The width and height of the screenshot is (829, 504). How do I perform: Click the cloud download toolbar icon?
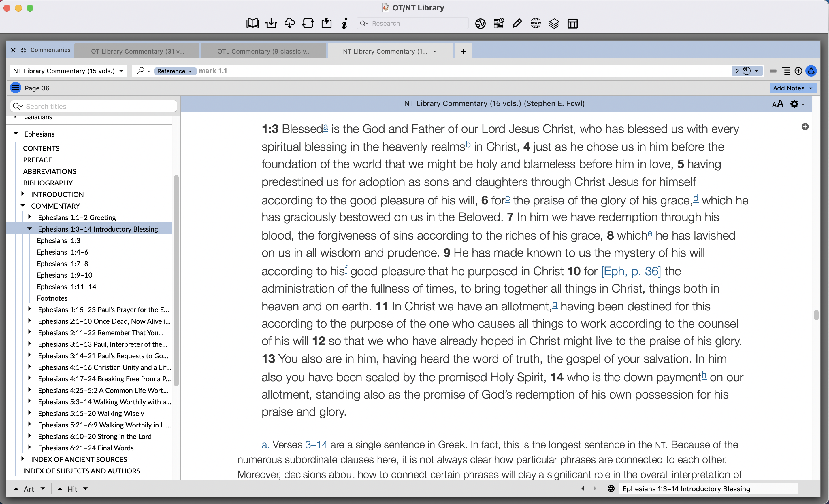289,23
